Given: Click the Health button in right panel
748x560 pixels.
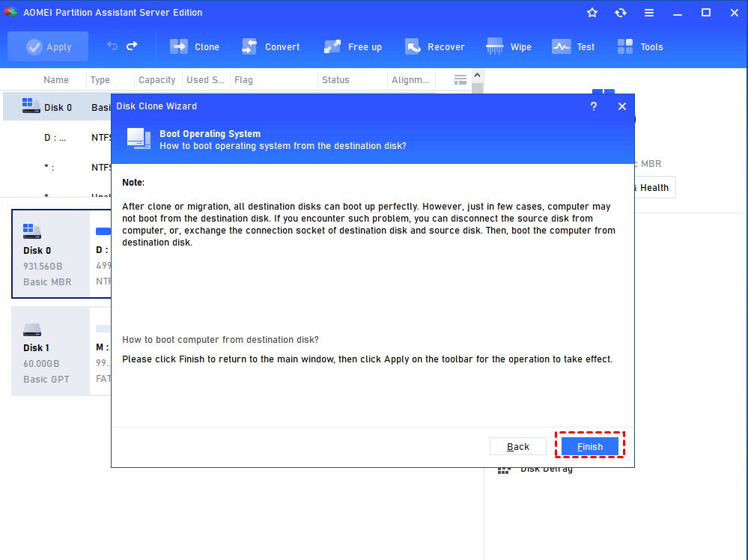Looking at the screenshot, I should tap(654, 188).
